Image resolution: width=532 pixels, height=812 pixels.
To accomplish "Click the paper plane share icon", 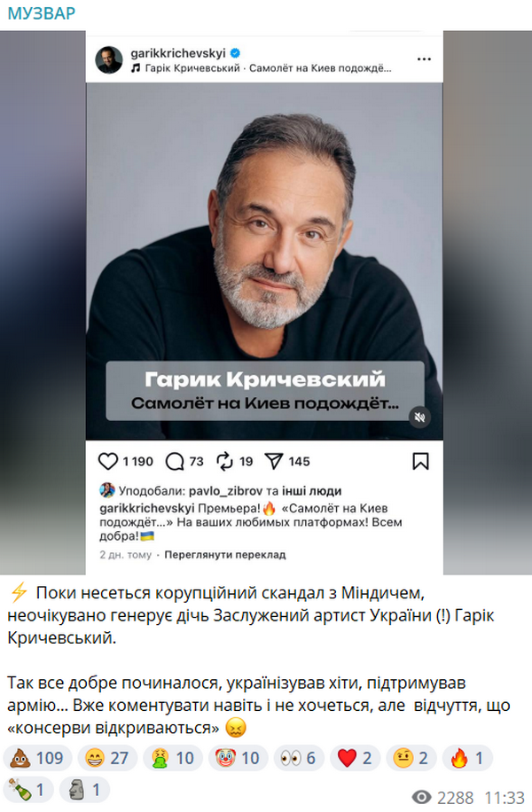I will (x=273, y=461).
